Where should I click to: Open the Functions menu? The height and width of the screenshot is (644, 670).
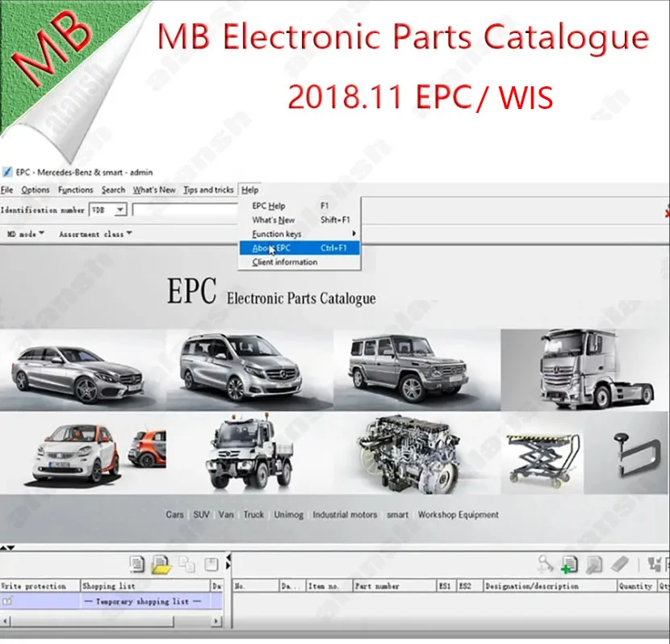[76, 190]
